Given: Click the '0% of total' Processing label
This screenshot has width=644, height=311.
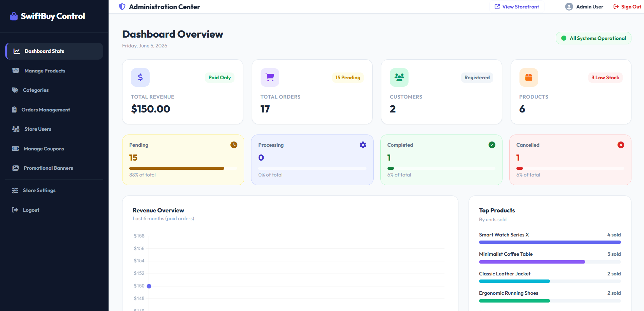Looking at the screenshot, I should click(x=270, y=175).
